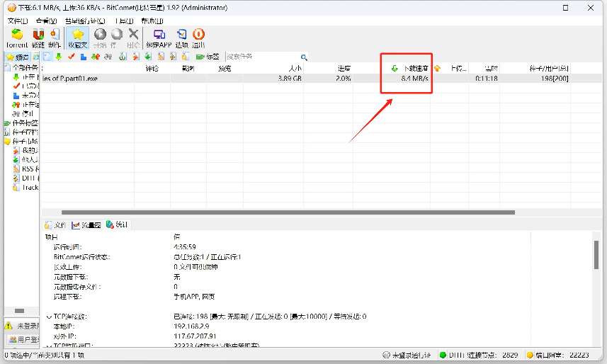This screenshot has width=607, height=364.
Task: Click the magnet link (磁链) toolbar icon
Action: click(x=38, y=37)
